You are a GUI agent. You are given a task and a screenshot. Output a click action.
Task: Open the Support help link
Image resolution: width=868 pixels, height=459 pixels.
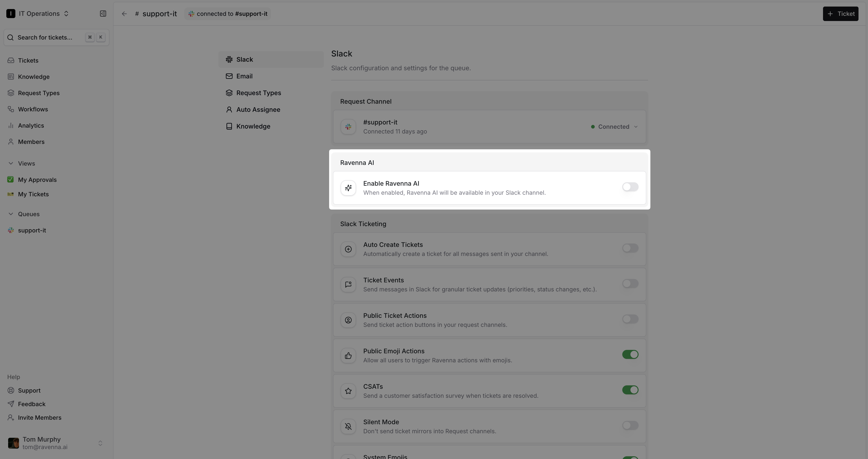tap(29, 390)
